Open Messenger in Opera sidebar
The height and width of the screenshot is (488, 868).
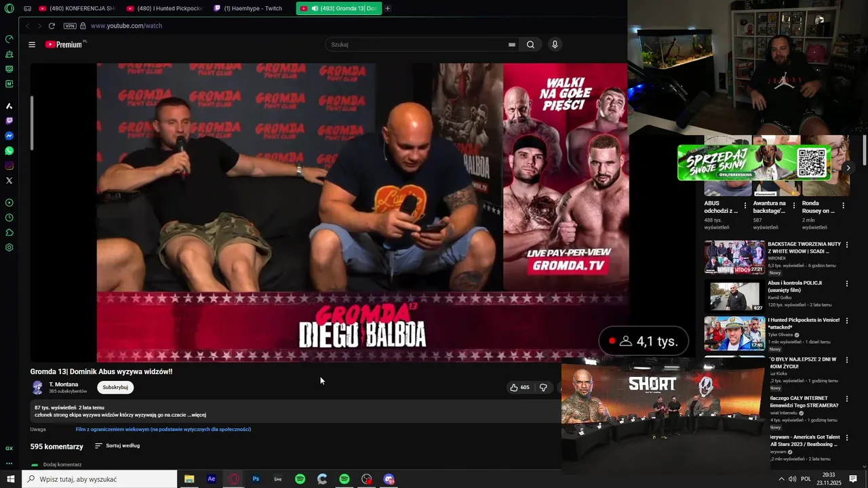pyautogui.click(x=9, y=136)
